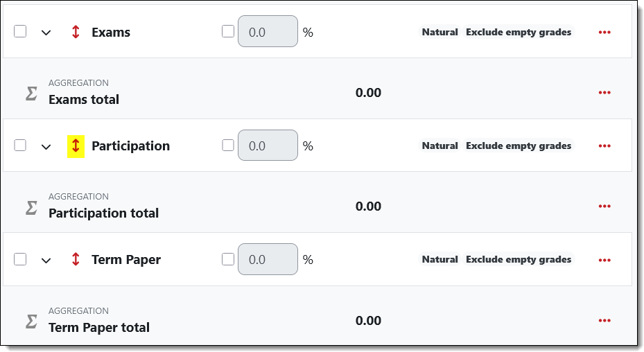Open the three-dot menu for Participation total
Viewport: 644px width, 352px height.
tap(604, 206)
